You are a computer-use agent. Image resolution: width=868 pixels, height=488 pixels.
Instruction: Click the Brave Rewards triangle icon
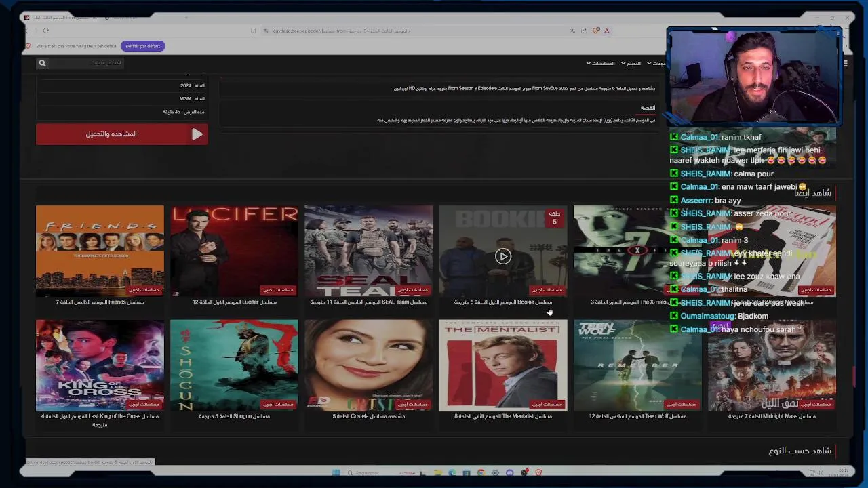click(607, 30)
